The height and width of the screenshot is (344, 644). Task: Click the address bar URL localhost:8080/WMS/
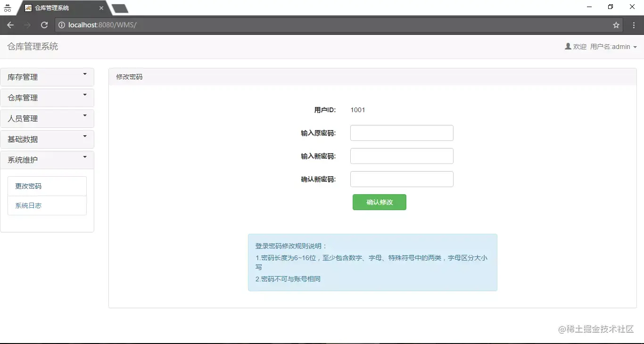102,25
